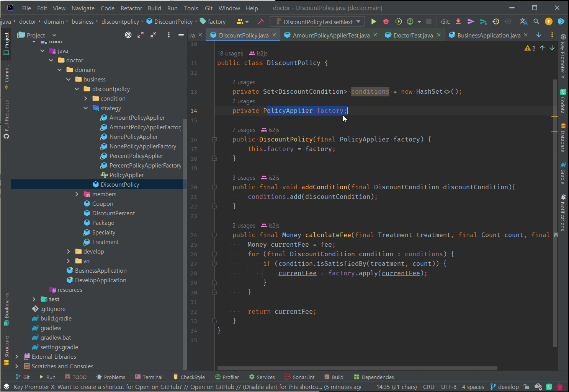Open Git Show History clock icon
The height and width of the screenshot is (392, 569).
pos(496,22)
